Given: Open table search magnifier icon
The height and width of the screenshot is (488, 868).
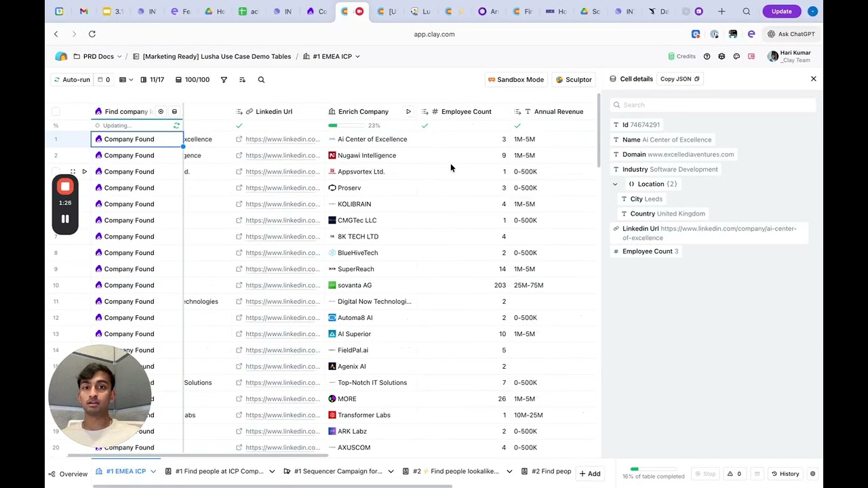Looking at the screenshot, I should 261,79.
